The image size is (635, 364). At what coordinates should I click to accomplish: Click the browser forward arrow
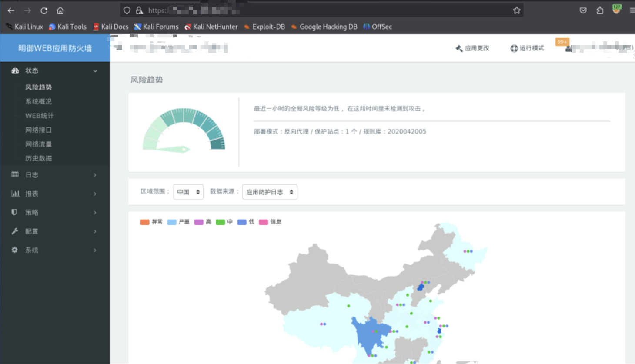27,10
